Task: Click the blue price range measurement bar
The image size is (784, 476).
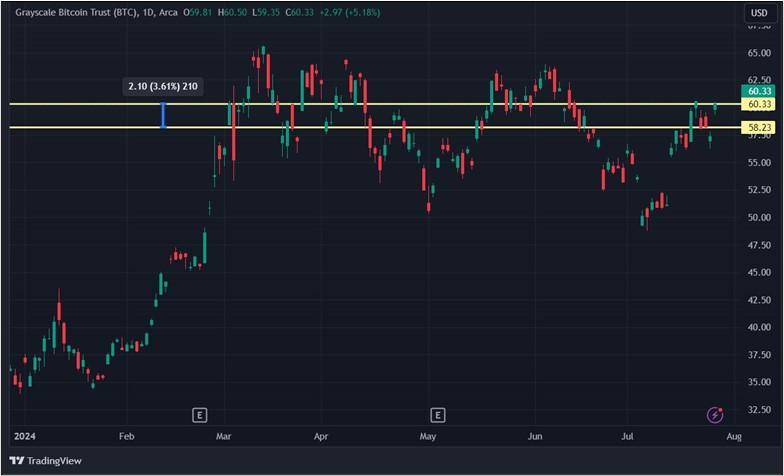Action: tap(163, 116)
